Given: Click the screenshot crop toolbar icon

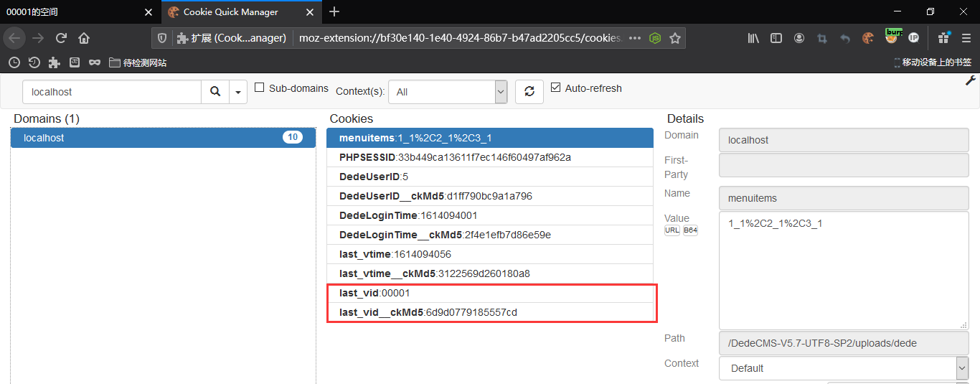Looking at the screenshot, I should tap(822, 38).
